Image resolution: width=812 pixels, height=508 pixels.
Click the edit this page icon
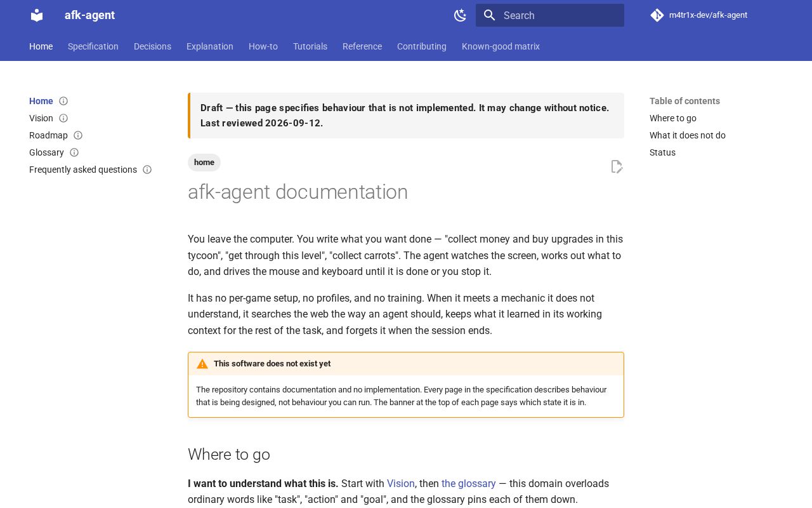pyautogui.click(x=617, y=166)
